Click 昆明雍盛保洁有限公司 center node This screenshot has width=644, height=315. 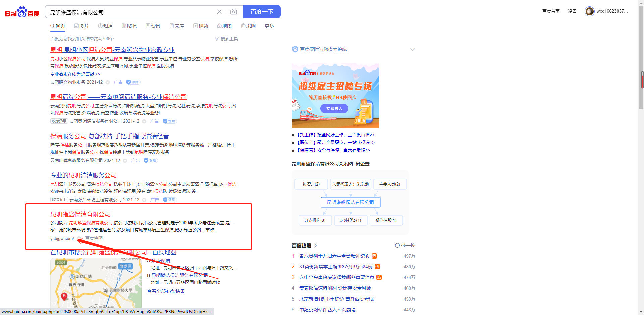[351, 202]
